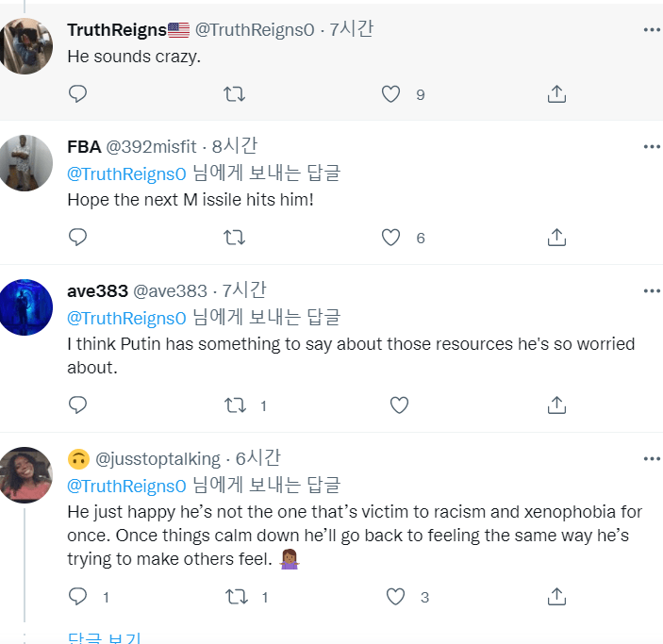Share ave383's tweet via share icon

(x=556, y=405)
